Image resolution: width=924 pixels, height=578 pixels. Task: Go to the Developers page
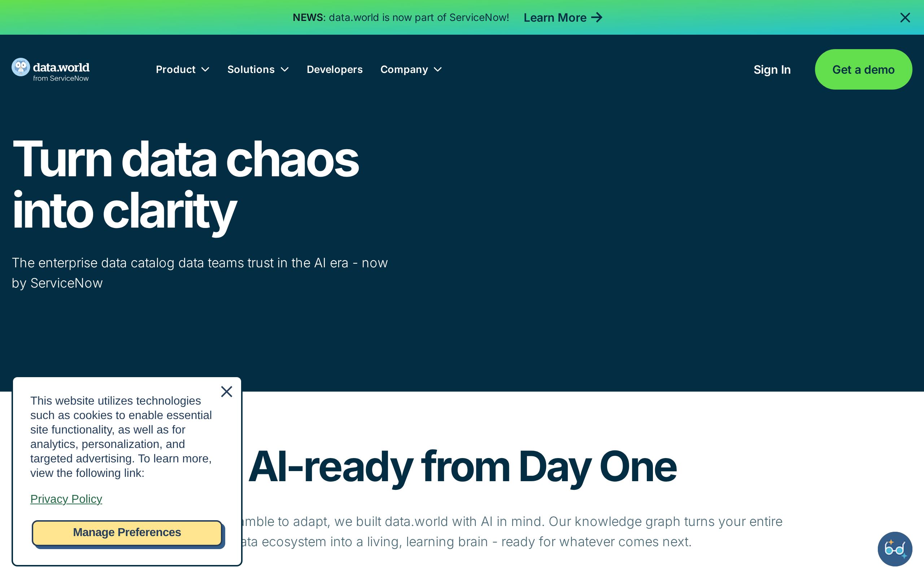[335, 70]
